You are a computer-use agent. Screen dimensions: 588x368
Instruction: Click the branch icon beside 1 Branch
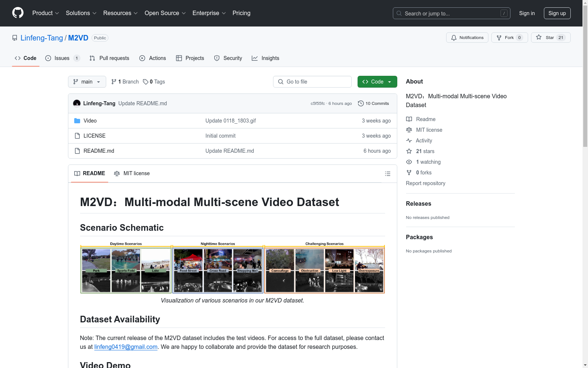(114, 82)
